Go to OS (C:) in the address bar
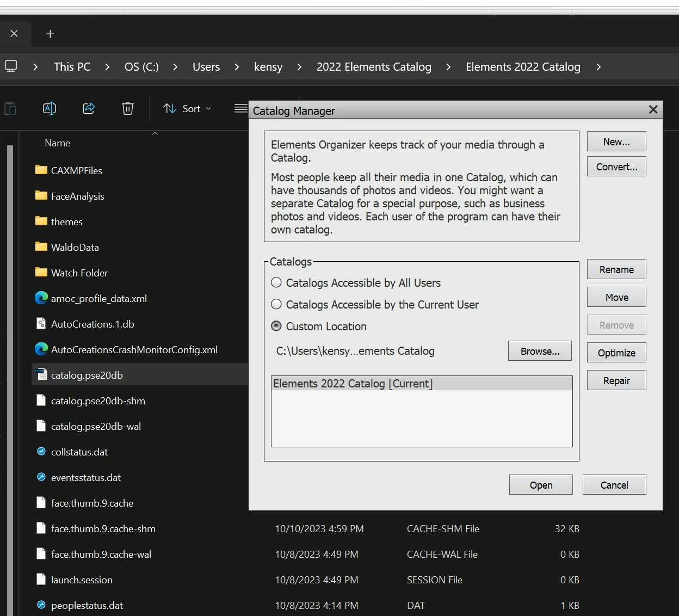Image resolution: width=679 pixels, height=616 pixels. [141, 67]
